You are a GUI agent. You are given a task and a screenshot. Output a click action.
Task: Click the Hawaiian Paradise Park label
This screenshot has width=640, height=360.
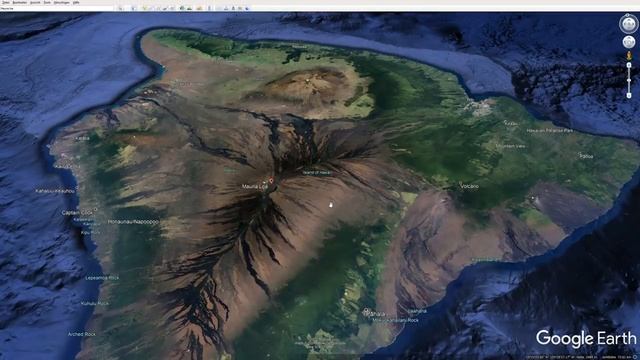pos(549,131)
